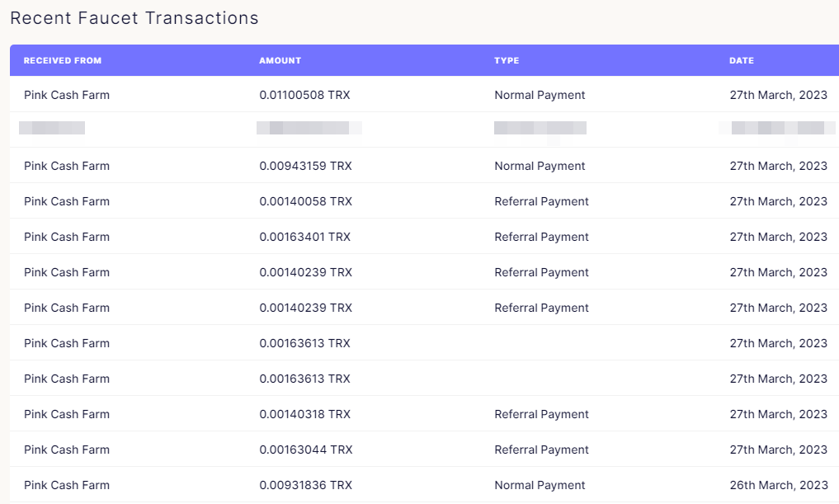Viewport: 839px width, 504px height.
Task: Select the 0.01100508 TRX amount
Action: (304, 95)
